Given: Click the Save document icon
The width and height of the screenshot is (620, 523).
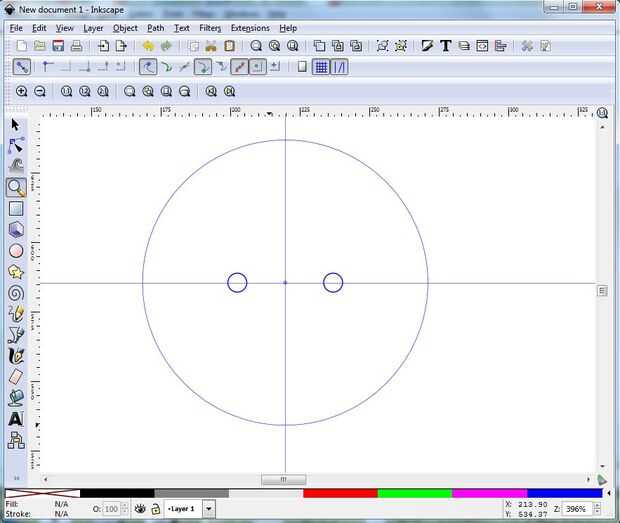Looking at the screenshot, I should point(58,46).
